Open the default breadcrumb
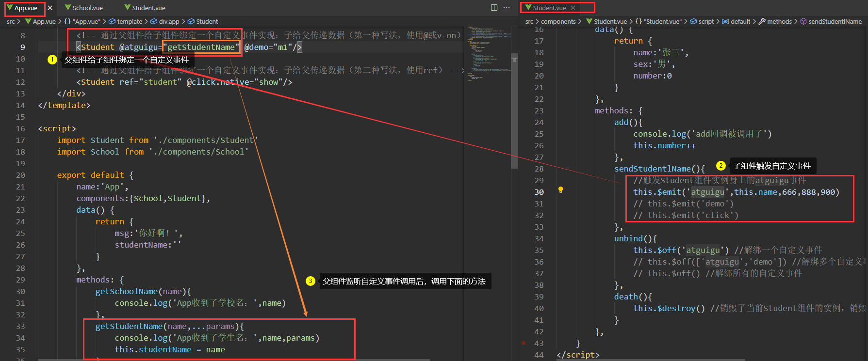Screen dimensions: 868x361 (740, 22)
